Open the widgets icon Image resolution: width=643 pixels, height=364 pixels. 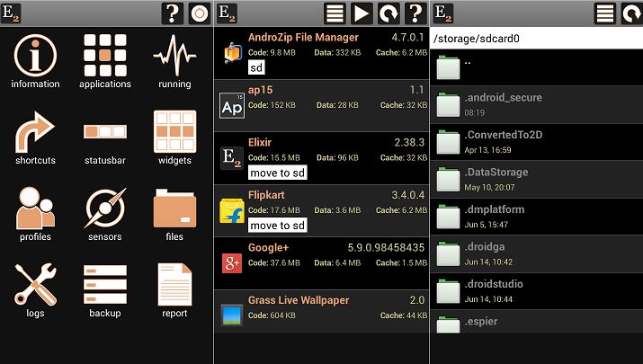[174, 132]
